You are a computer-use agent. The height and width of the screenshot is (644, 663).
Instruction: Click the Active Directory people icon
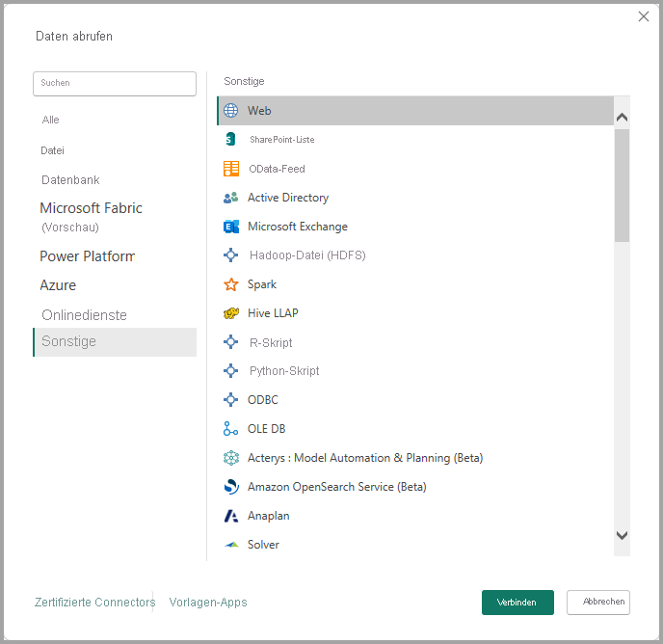[231, 198]
